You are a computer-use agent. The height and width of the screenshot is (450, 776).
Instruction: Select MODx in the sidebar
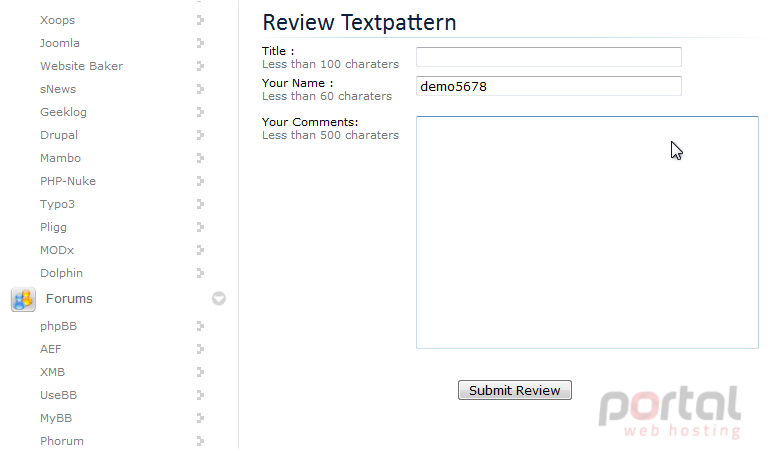tap(57, 250)
